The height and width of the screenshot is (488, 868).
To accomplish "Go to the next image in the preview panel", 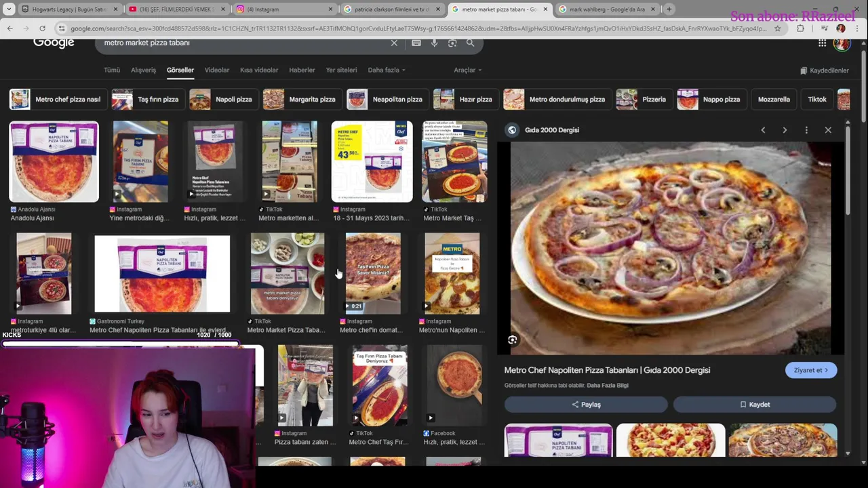I will (785, 130).
